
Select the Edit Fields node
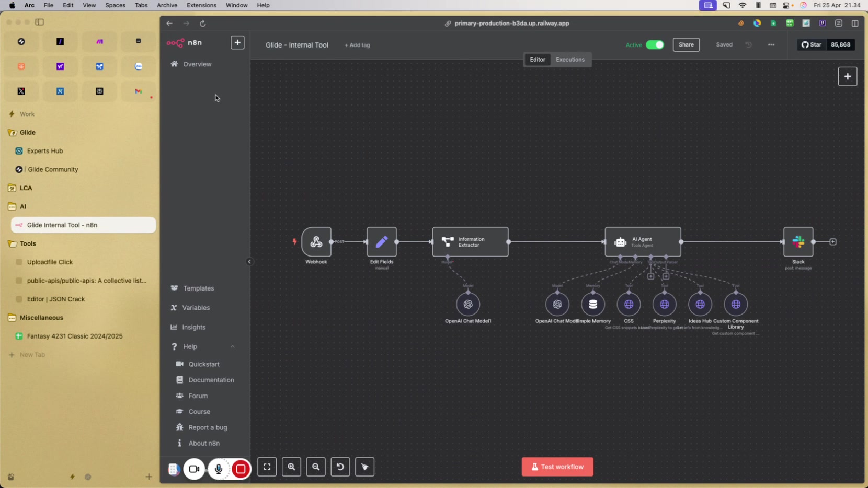(x=382, y=241)
